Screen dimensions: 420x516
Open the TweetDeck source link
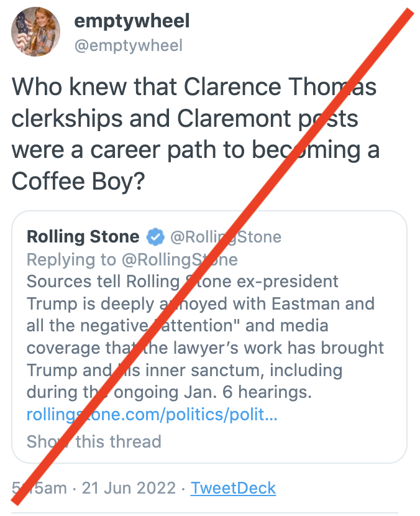(233, 487)
